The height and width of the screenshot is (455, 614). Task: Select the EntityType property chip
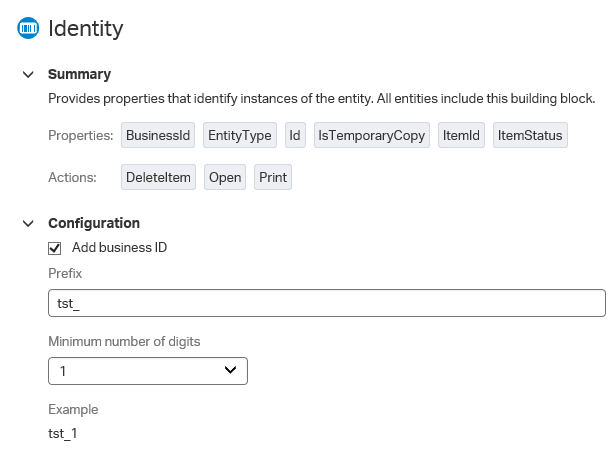pos(240,135)
